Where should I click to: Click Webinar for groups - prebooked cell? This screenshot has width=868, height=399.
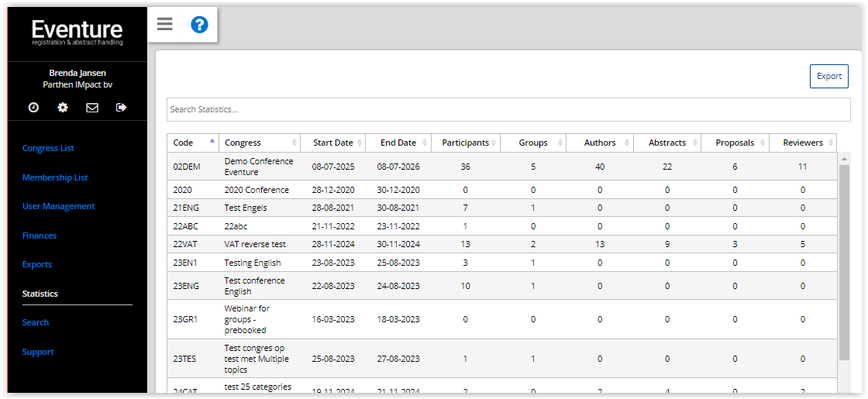pos(260,319)
